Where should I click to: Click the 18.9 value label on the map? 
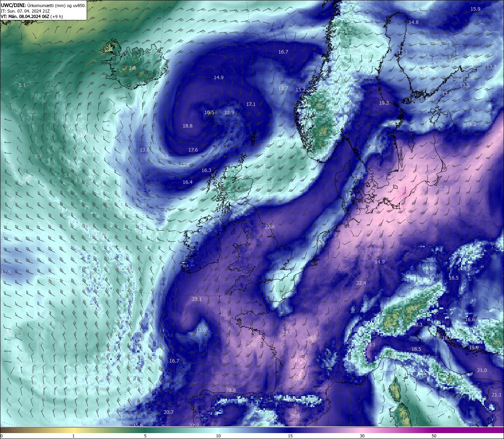[x=447, y=338]
